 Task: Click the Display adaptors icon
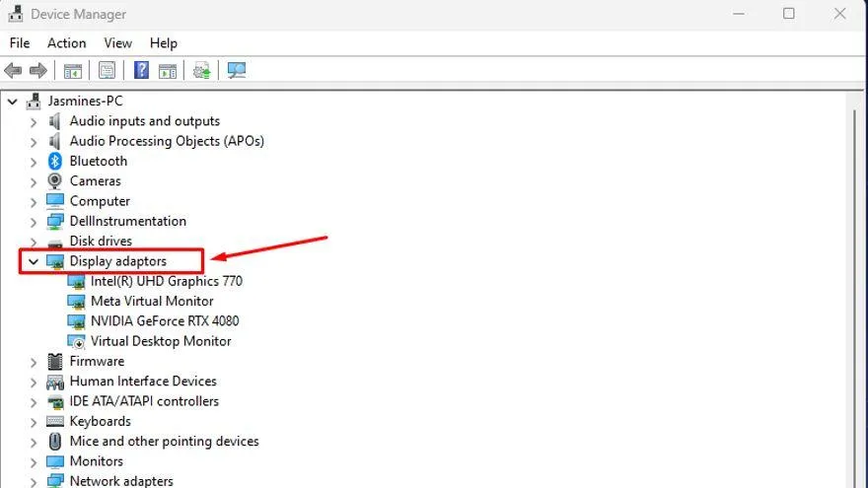coord(55,261)
